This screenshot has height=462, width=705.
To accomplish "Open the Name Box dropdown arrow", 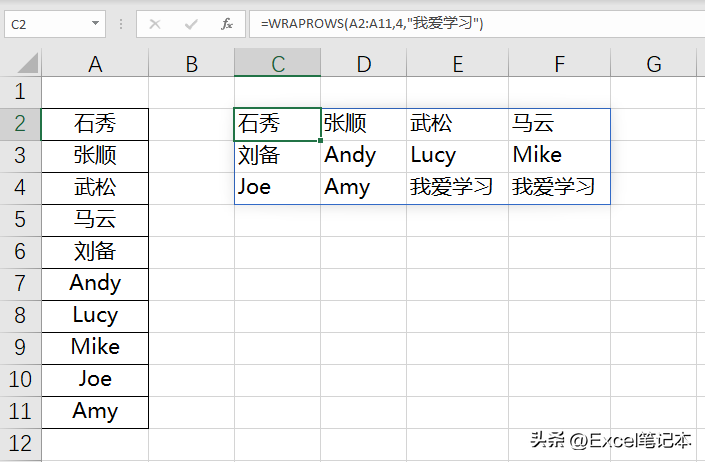I will [95, 23].
